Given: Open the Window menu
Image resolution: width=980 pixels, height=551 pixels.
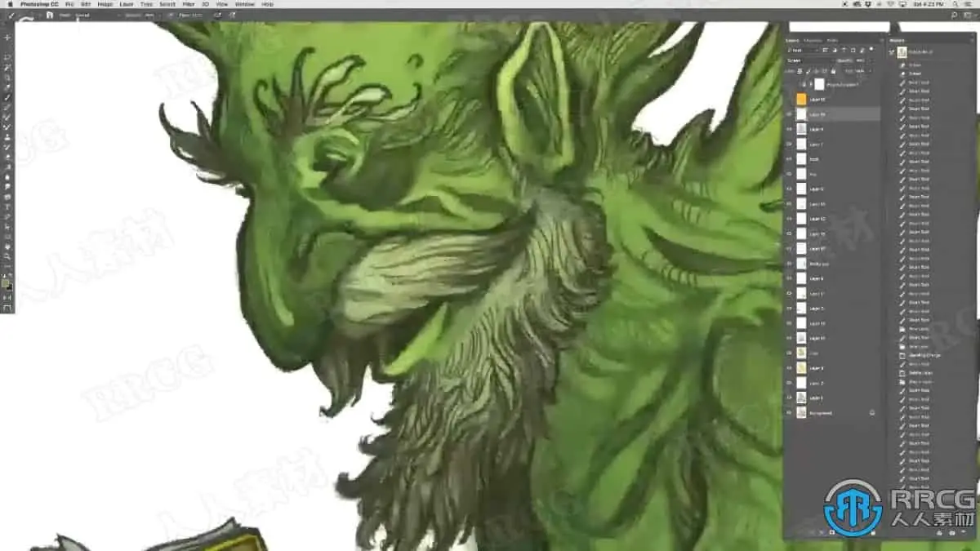Looking at the screenshot, I should pyautogui.click(x=244, y=4).
